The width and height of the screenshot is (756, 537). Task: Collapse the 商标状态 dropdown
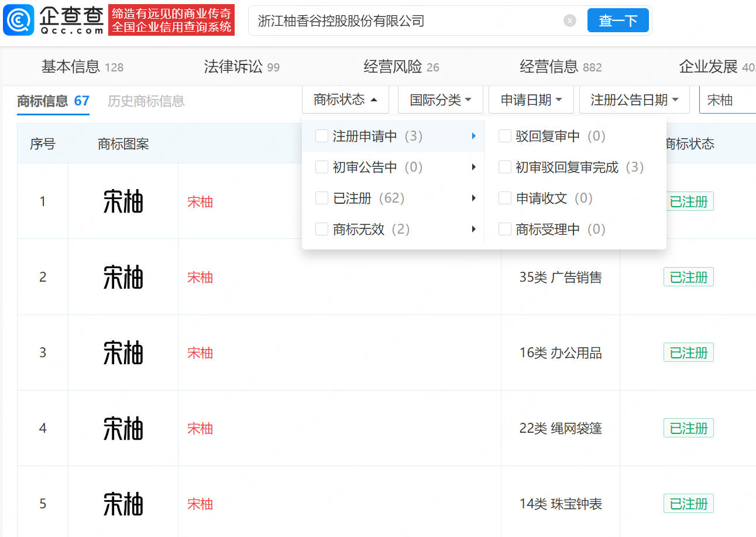click(345, 100)
